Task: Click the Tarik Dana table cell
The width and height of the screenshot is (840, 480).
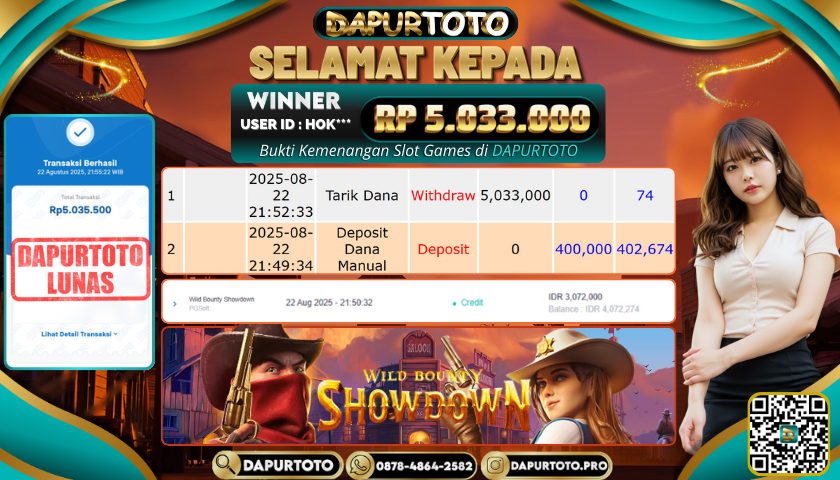Action: coord(362,196)
